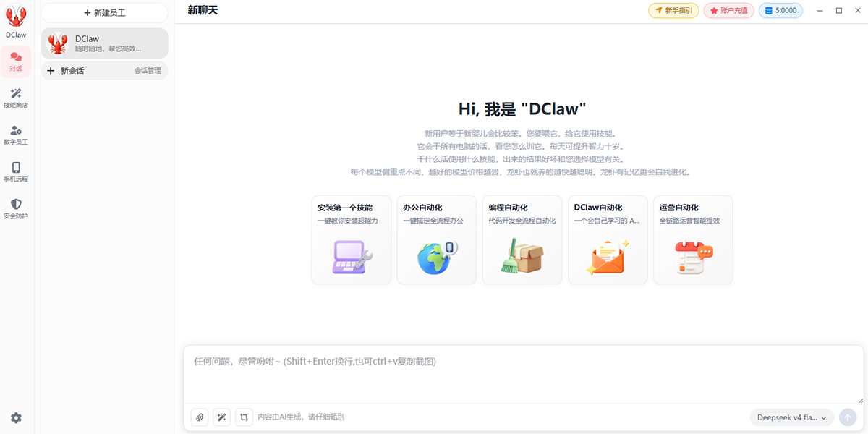Click the 新聊天 title text

(203, 10)
